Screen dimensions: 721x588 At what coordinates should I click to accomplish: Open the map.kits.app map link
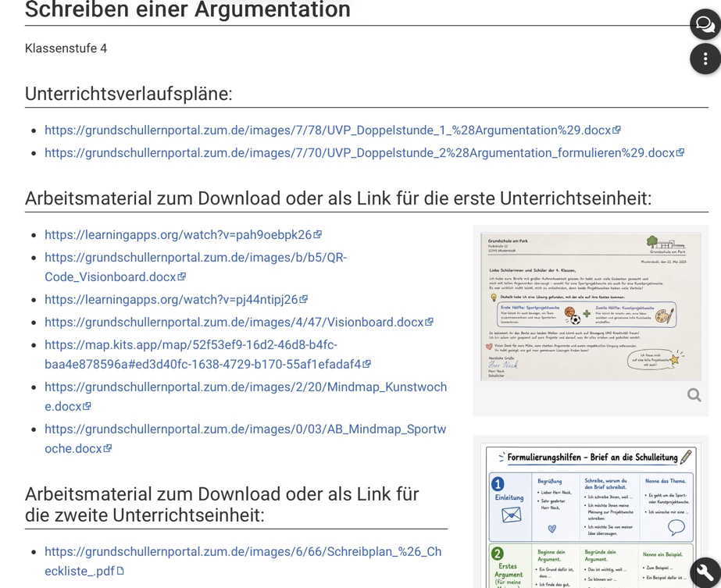203,355
